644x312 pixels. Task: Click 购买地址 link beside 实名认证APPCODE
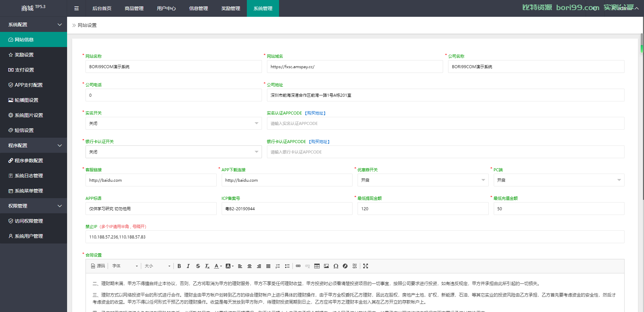coord(315,113)
